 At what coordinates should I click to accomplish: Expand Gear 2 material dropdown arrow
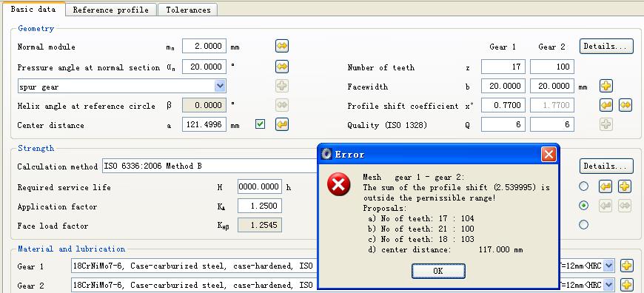609,285
